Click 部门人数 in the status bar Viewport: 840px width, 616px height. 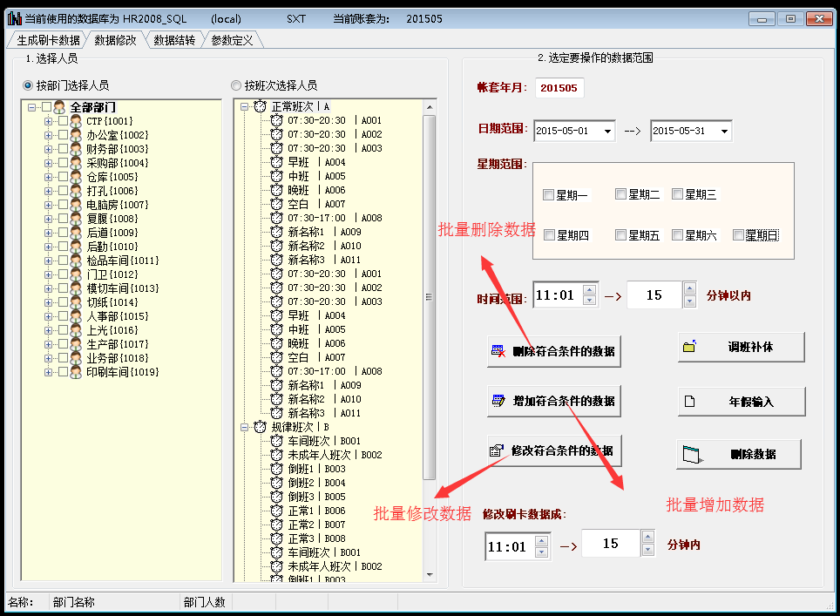[x=204, y=602]
